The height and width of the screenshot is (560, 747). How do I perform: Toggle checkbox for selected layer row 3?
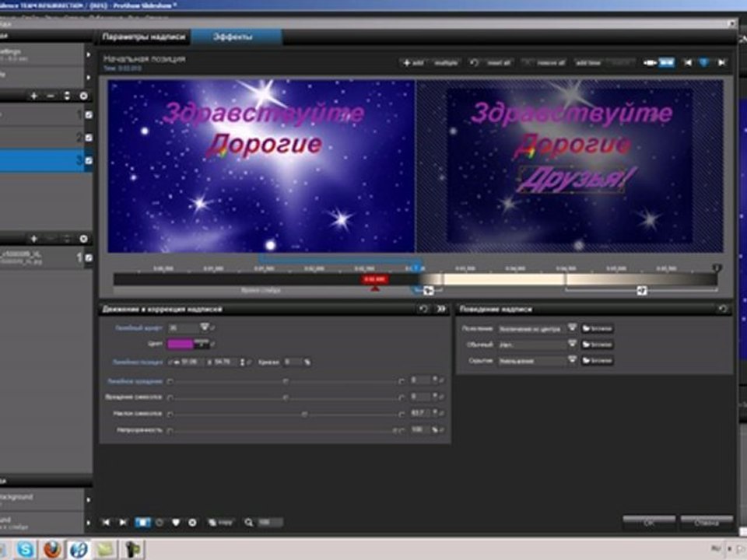coord(89,160)
